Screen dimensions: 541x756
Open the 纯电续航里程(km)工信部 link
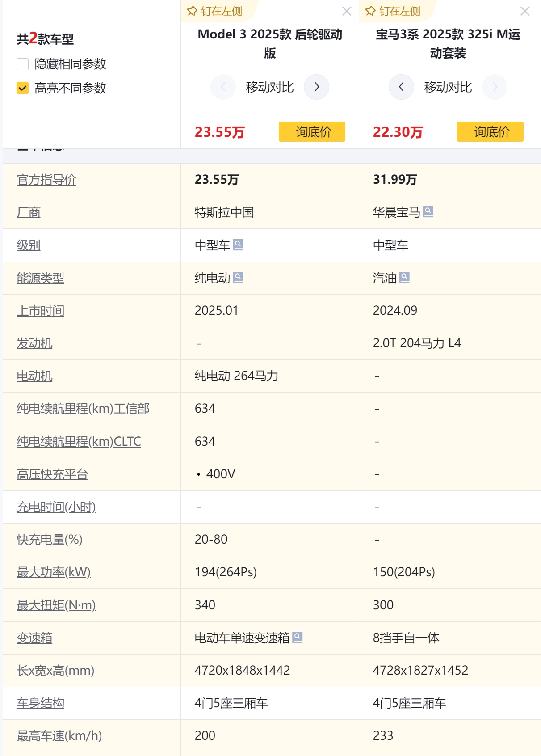coord(83,409)
